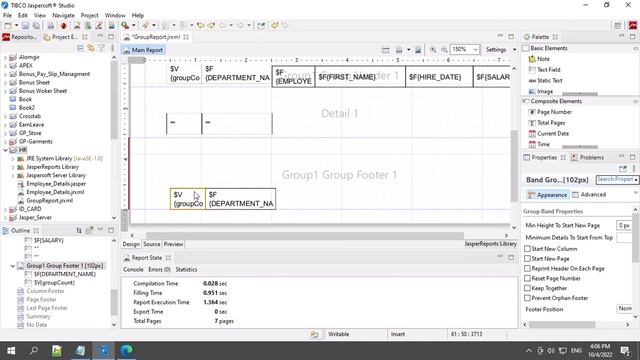Open the File menu
This screenshot has height=360, width=640.
[7, 15]
